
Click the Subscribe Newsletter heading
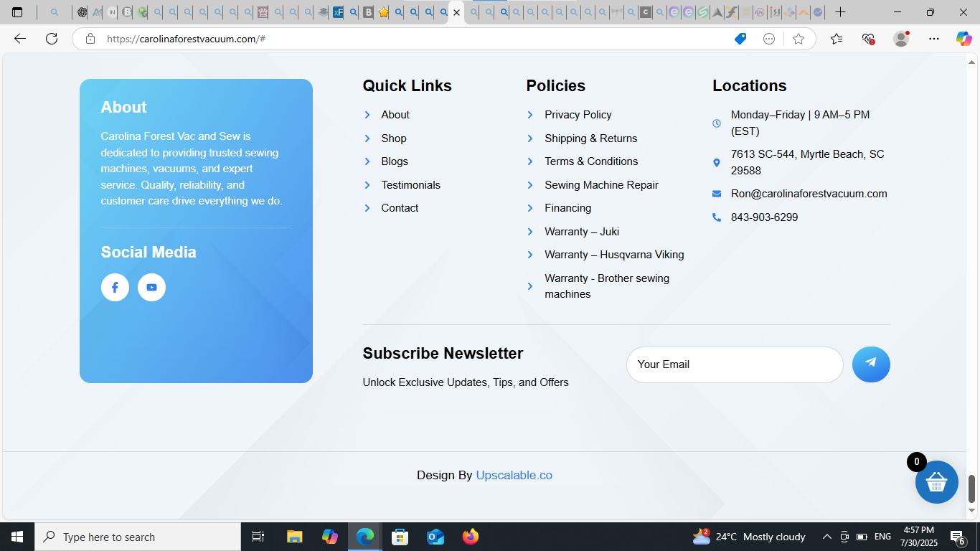coord(443,353)
